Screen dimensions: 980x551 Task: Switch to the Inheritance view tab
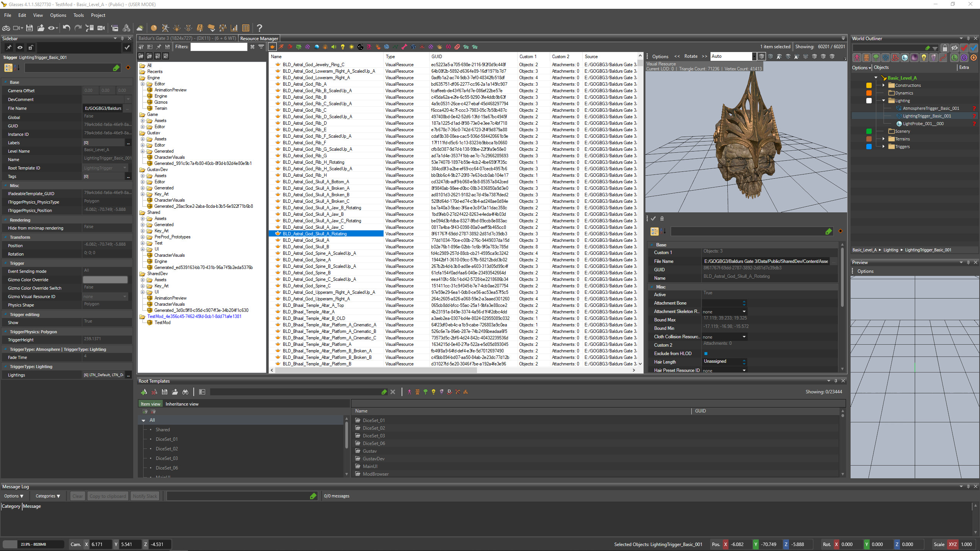click(182, 404)
